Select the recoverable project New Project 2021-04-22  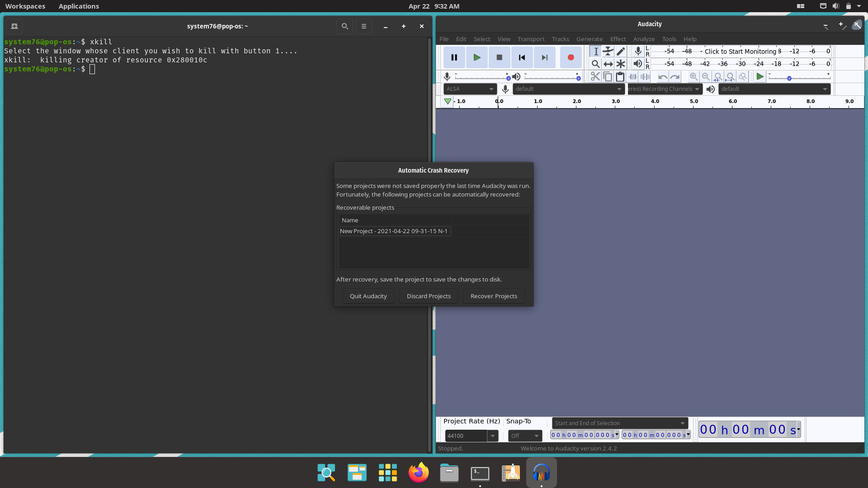(394, 231)
